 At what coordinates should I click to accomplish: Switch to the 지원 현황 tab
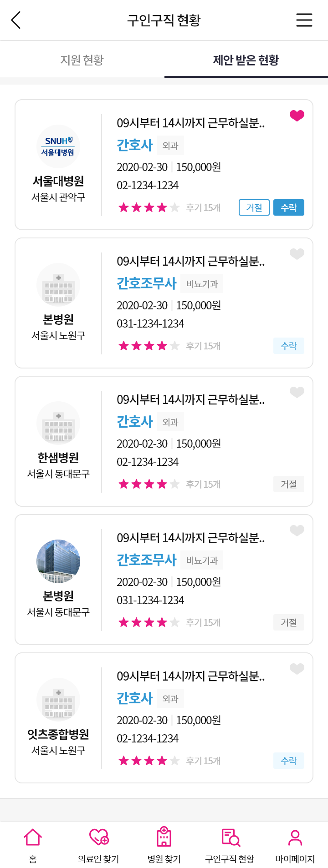coord(82,60)
